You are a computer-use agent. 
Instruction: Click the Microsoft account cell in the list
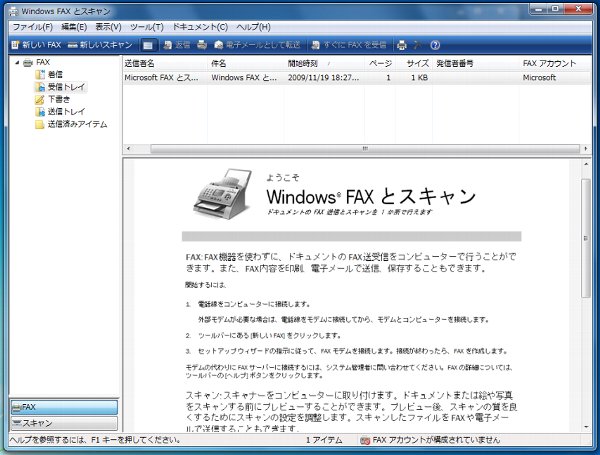point(539,78)
